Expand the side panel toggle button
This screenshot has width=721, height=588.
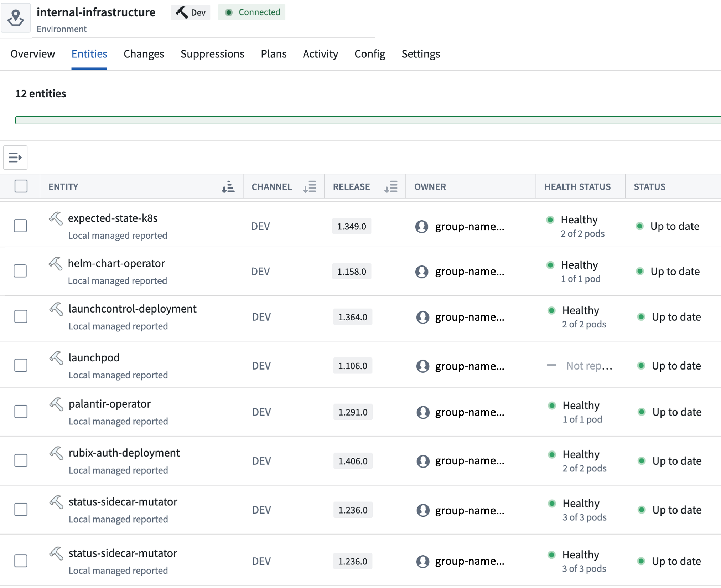coord(15,157)
